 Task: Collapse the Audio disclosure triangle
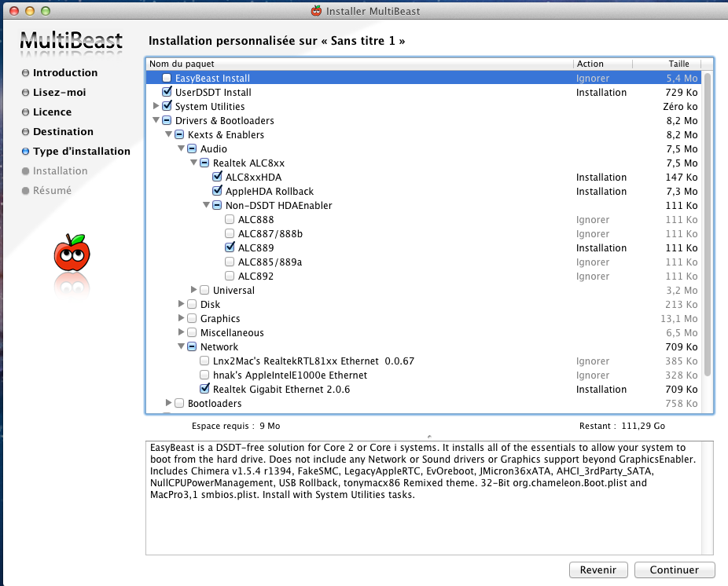click(181, 148)
